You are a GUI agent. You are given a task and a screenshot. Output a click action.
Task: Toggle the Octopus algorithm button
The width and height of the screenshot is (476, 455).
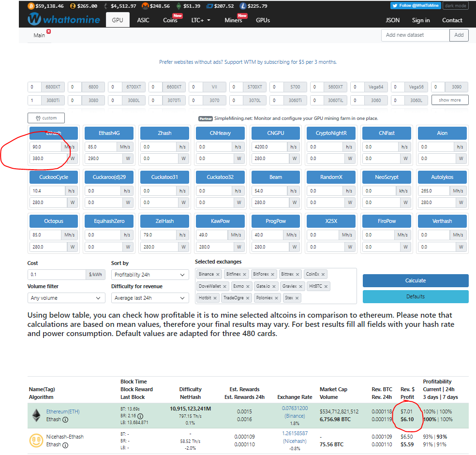click(54, 221)
